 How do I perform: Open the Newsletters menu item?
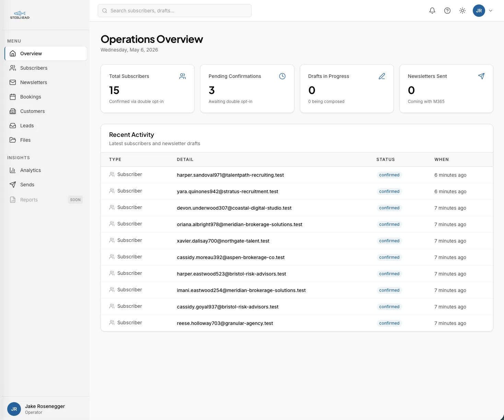click(x=46, y=82)
